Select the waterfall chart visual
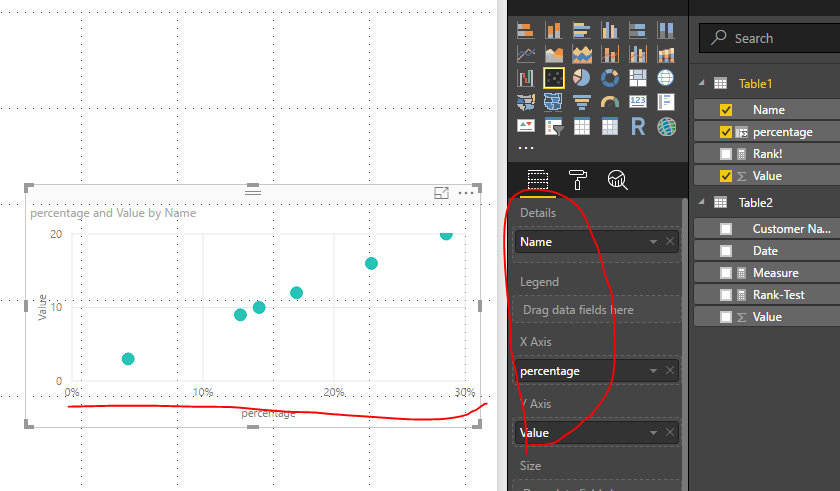The width and height of the screenshot is (840, 491). 526,78
